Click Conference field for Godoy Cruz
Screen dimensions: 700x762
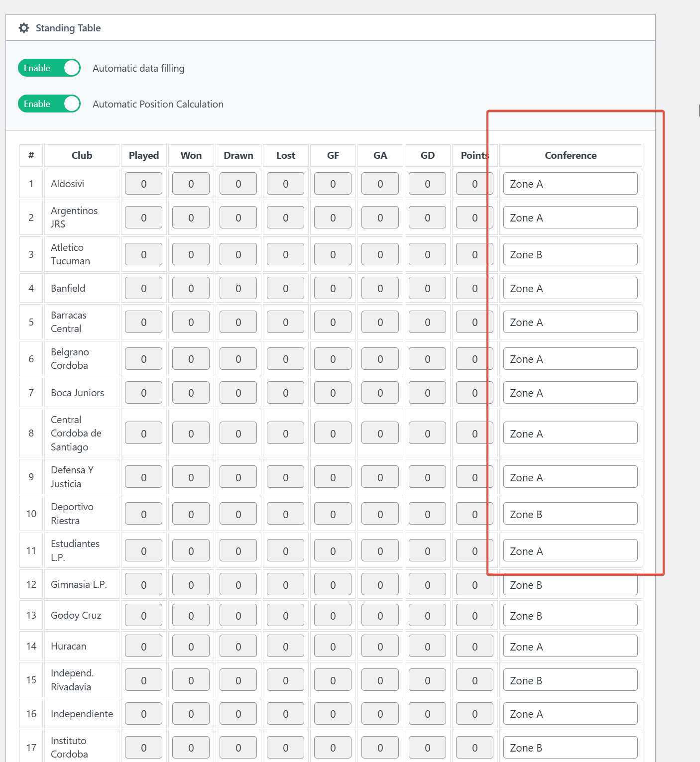pyautogui.click(x=571, y=615)
